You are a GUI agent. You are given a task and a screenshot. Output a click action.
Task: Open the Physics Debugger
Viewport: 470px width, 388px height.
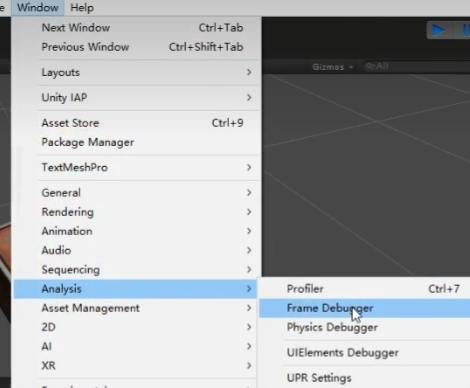(x=365, y=327)
